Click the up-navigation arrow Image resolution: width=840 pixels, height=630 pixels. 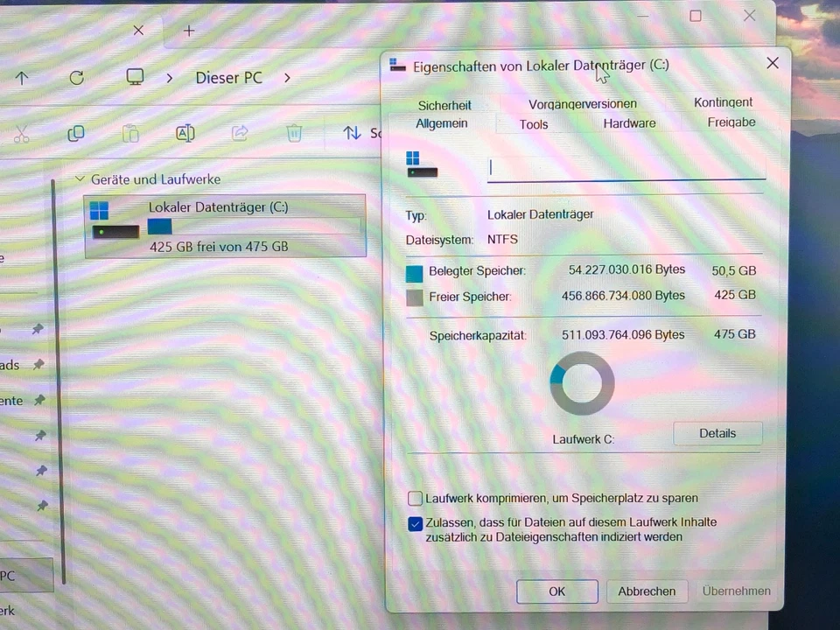coord(22,78)
